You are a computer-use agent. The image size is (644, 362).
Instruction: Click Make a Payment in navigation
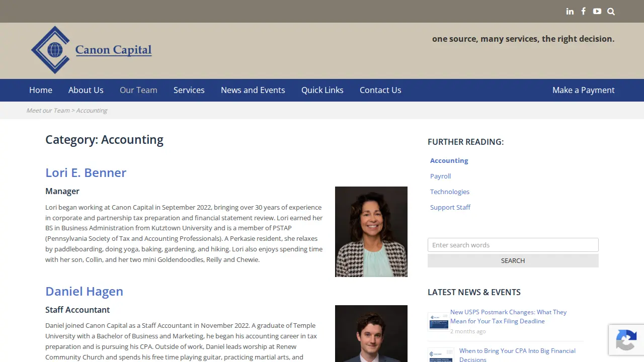click(x=584, y=90)
